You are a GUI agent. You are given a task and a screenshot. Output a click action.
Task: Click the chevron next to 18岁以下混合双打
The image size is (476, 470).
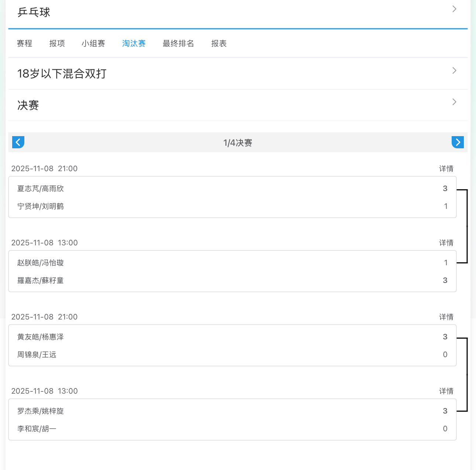(x=454, y=70)
